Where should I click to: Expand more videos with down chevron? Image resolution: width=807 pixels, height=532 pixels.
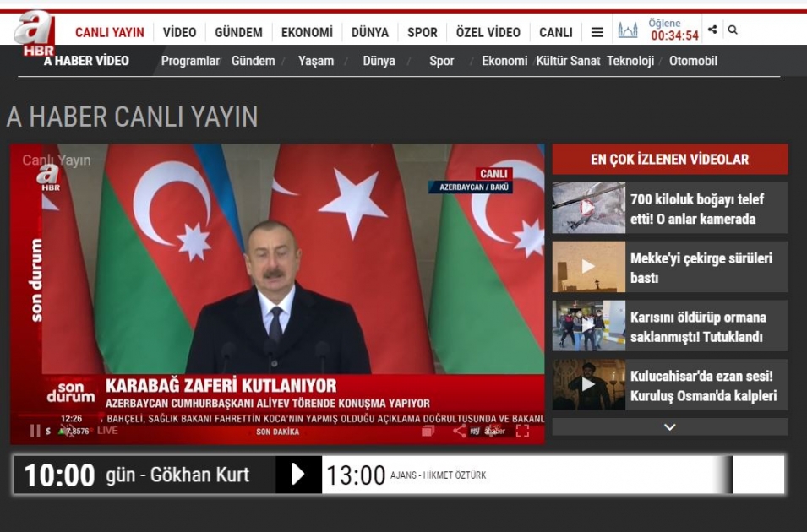click(x=669, y=427)
